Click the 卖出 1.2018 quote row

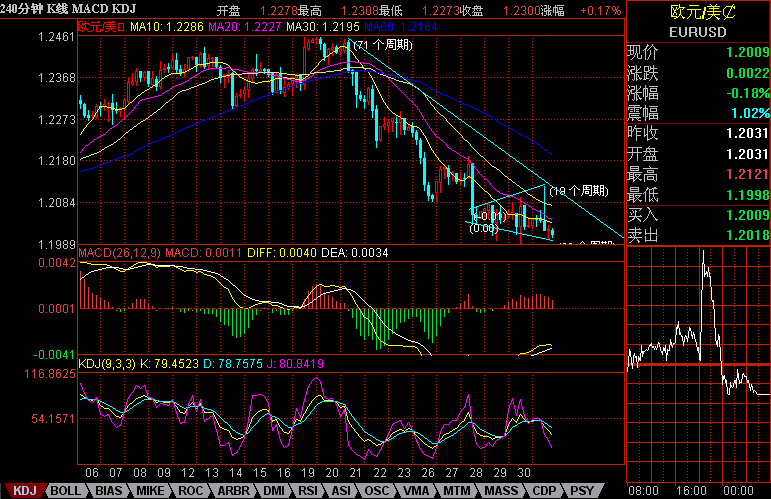(698, 235)
